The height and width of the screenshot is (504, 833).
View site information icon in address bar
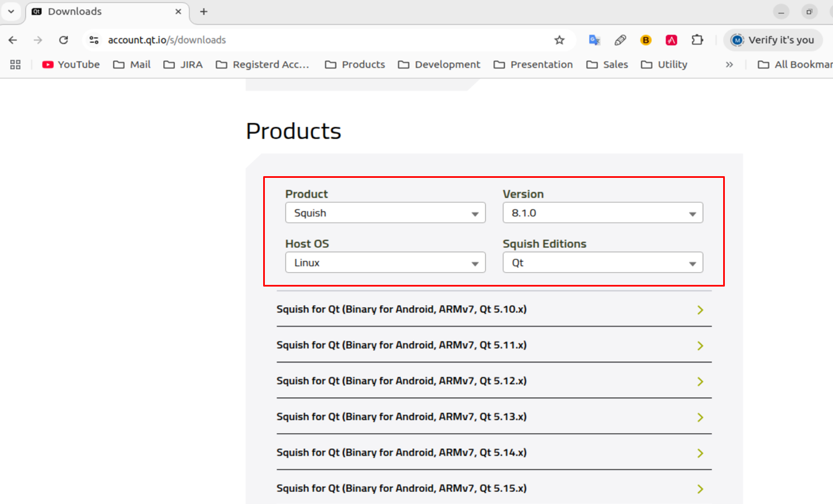(x=94, y=40)
